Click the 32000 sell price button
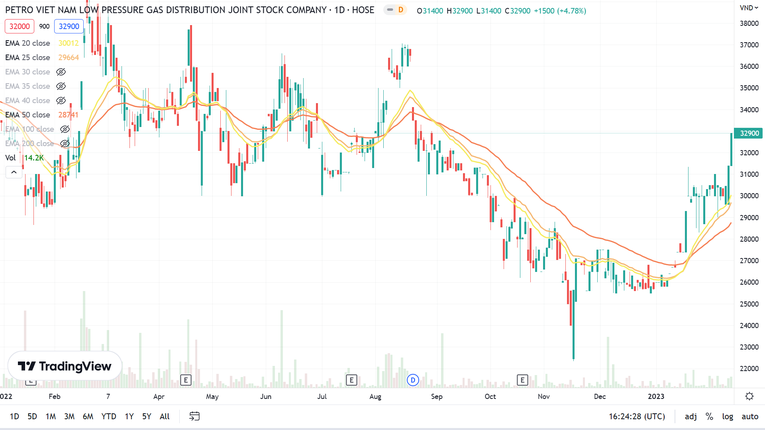765x430 pixels. (x=19, y=27)
